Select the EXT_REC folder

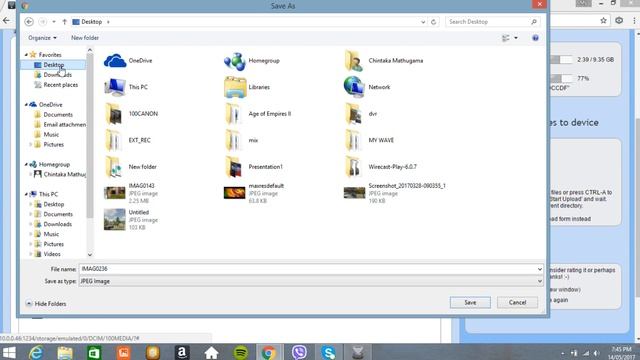click(x=128, y=140)
